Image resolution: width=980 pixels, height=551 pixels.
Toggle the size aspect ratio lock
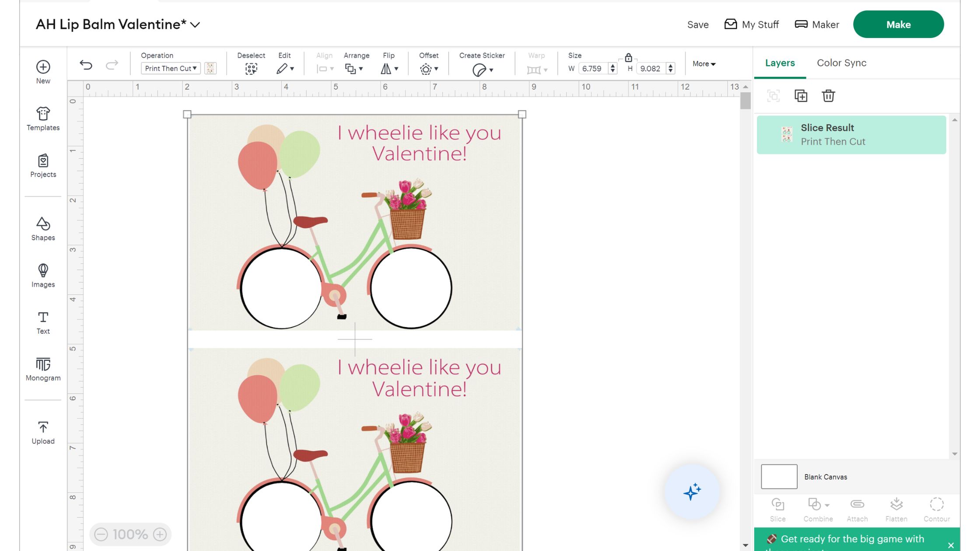(x=628, y=58)
